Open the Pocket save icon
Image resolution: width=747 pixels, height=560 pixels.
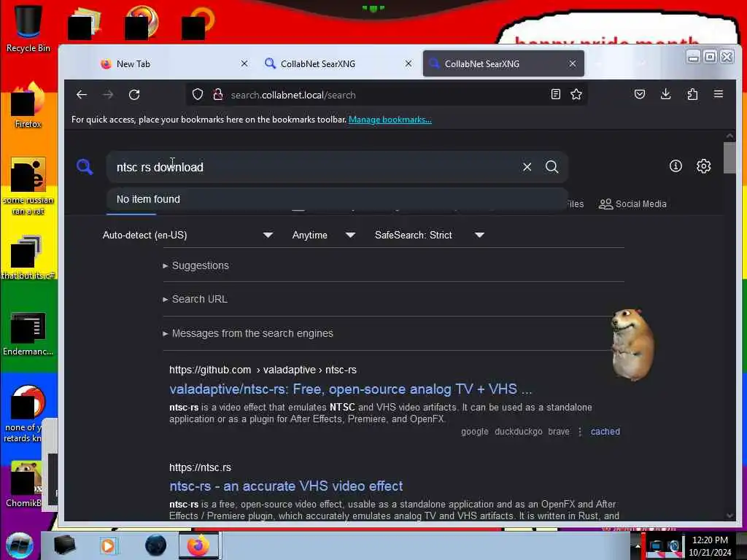click(x=640, y=94)
